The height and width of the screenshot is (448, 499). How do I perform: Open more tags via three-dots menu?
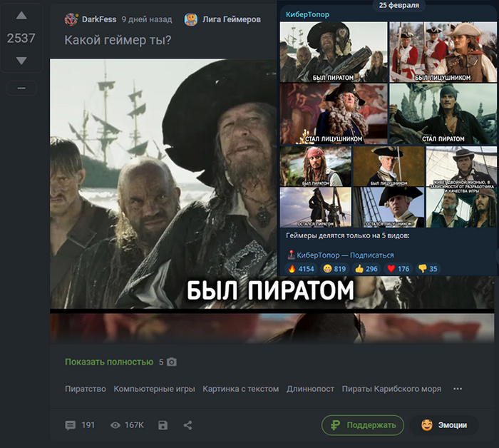(458, 389)
